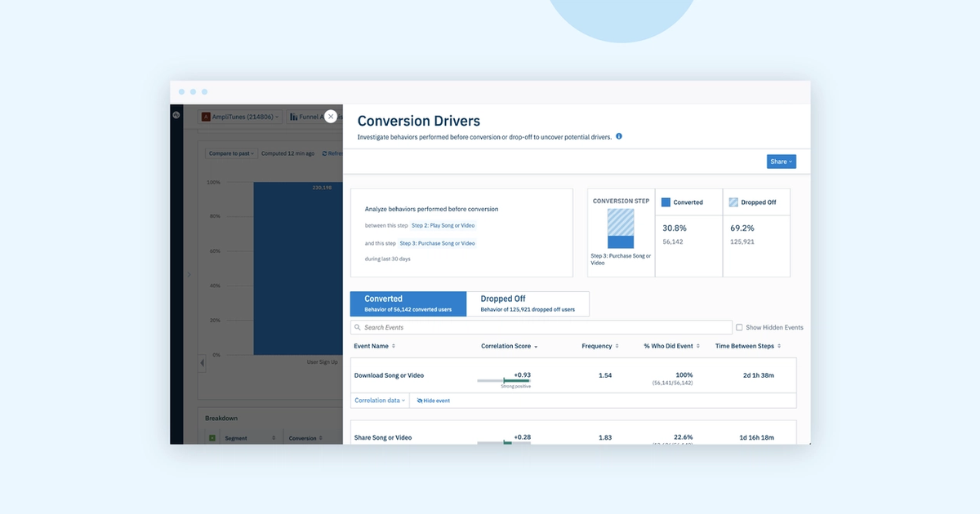
Task: Select the 1.54 frequency value
Action: tap(604, 375)
